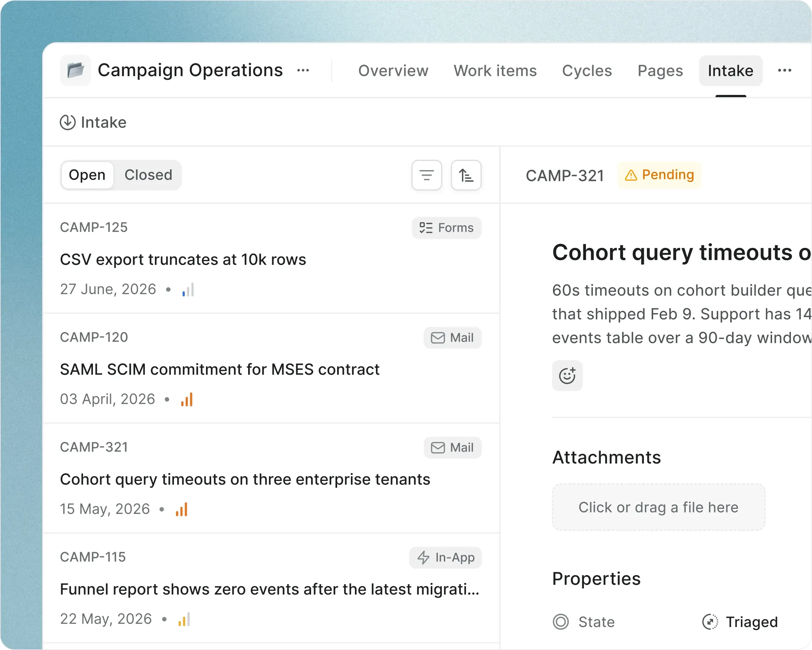Click the In-App source badge on CAMP-115
Viewport: 812px width, 650px height.
[445, 558]
